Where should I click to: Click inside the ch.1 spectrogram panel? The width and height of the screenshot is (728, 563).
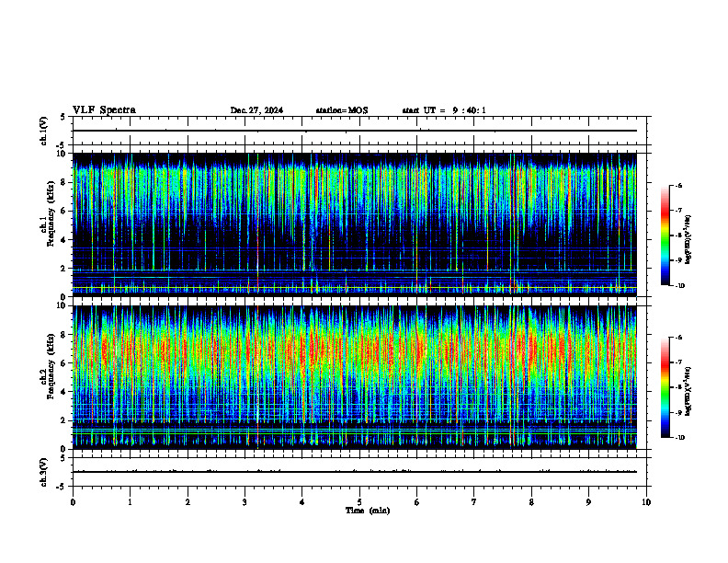[x=355, y=224]
